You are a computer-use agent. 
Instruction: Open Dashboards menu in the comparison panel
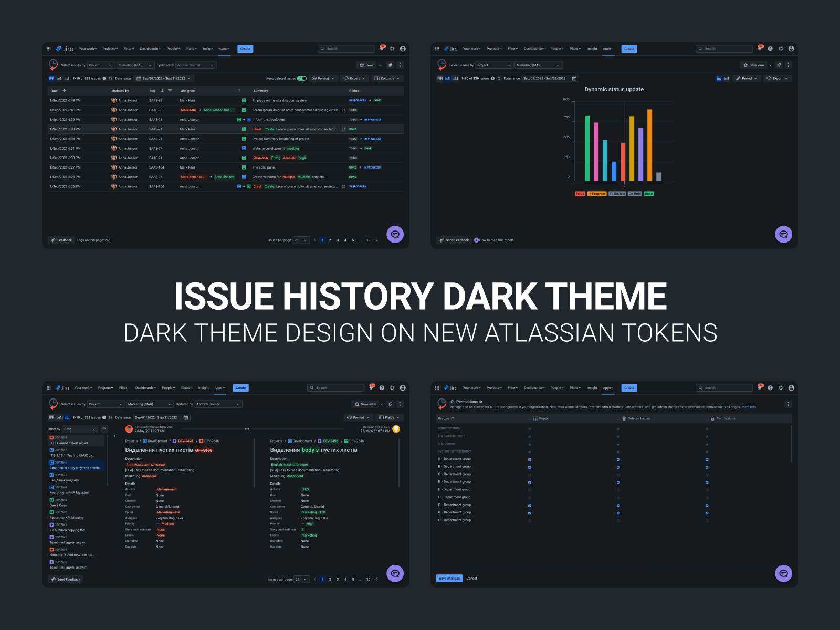coord(145,388)
